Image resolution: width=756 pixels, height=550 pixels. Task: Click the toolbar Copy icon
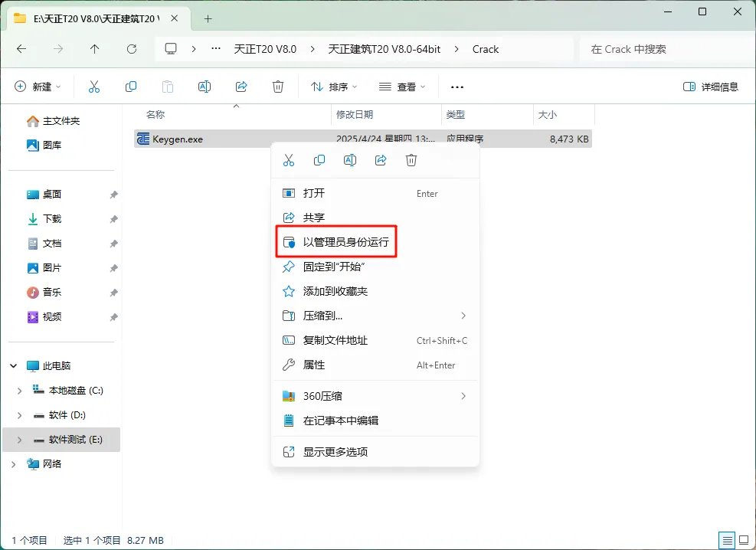pos(131,87)
